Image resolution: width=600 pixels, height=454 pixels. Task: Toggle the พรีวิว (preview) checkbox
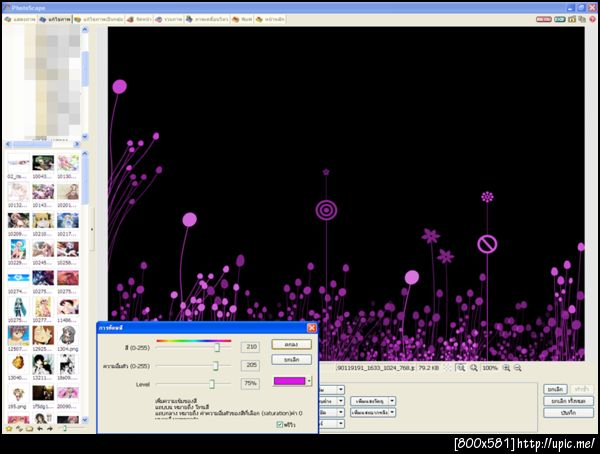[x=280, y=424]
